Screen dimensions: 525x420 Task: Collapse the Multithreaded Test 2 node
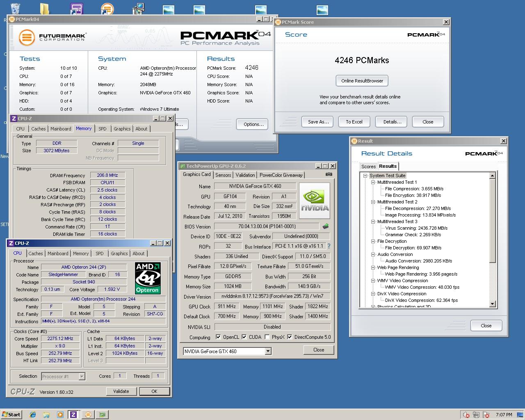[373, 202]
